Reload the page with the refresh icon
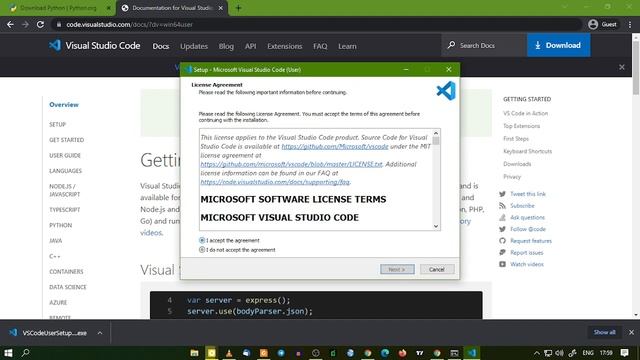 [40, 24]
